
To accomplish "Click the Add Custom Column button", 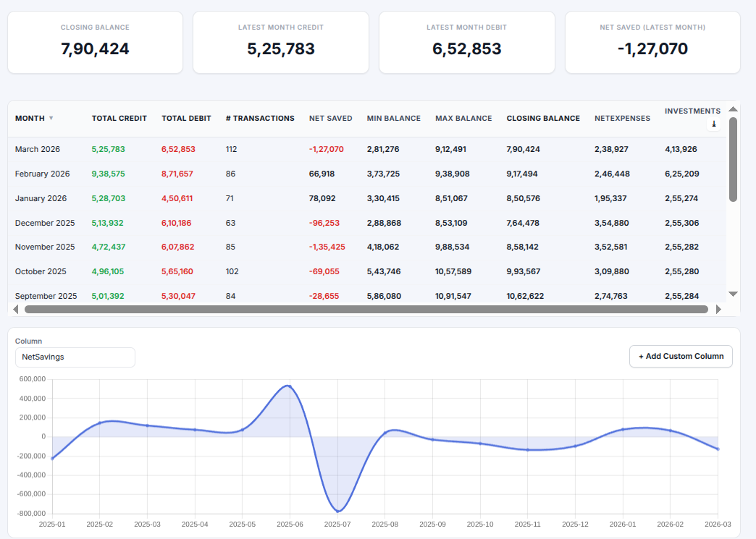I will (681, 356).
